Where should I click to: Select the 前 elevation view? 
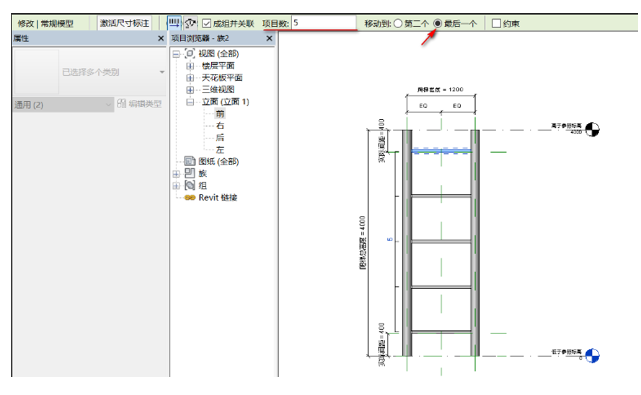tap(220, 114)
